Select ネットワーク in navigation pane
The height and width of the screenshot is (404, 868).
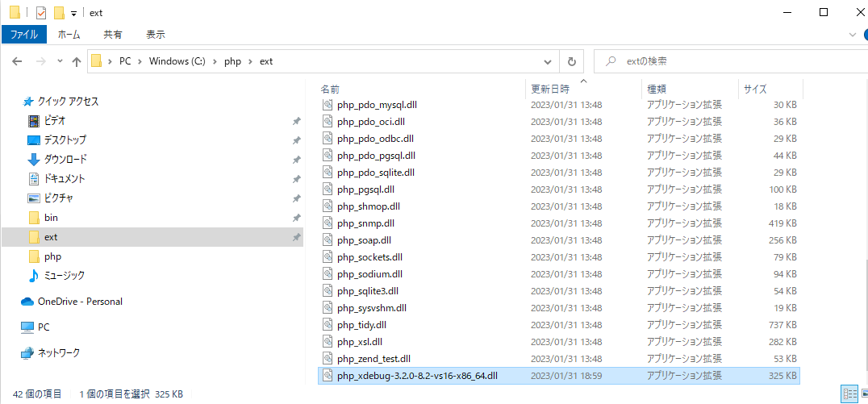[x=59, y=352]
